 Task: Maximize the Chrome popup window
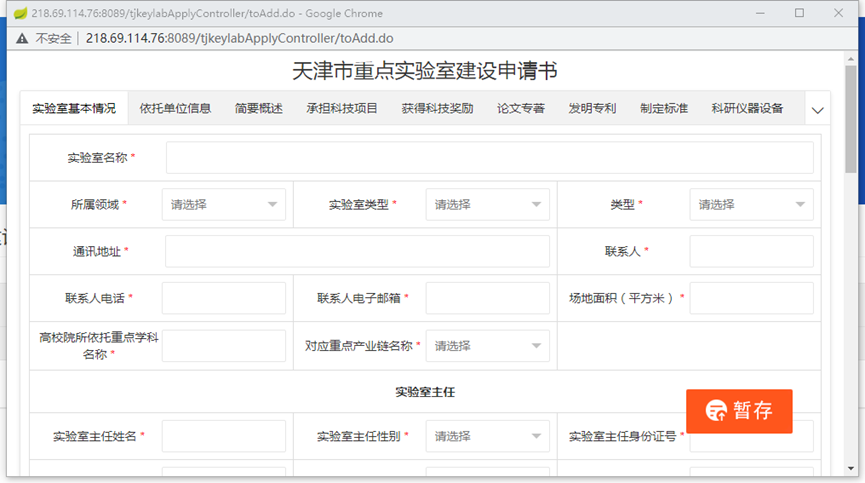click(799, 13)
